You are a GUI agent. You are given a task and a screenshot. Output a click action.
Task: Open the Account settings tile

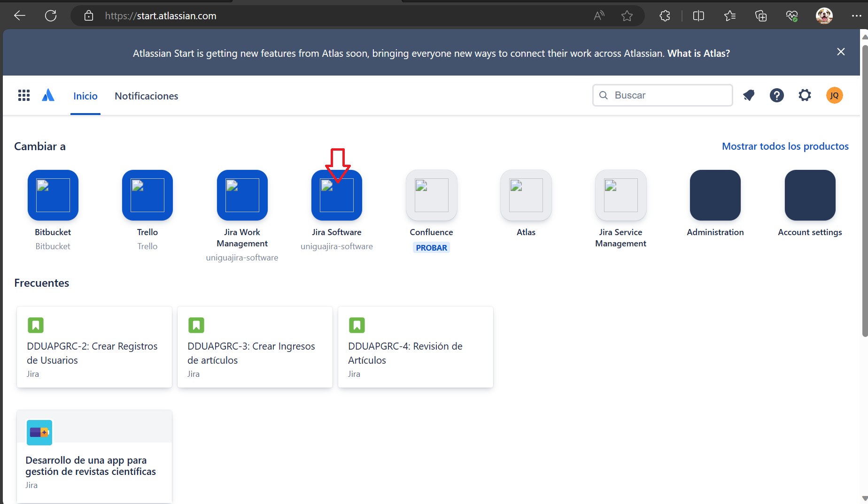810,195
